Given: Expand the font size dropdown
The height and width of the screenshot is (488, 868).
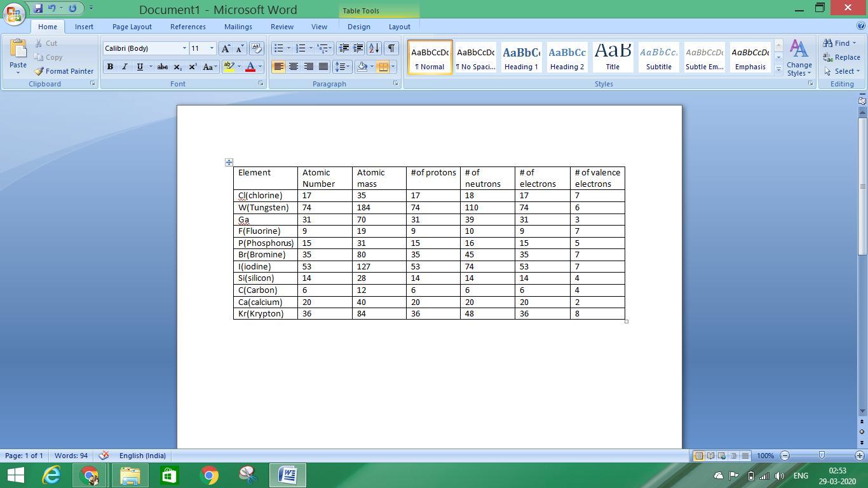Looking at the screenshot, I should click(212, 48).
